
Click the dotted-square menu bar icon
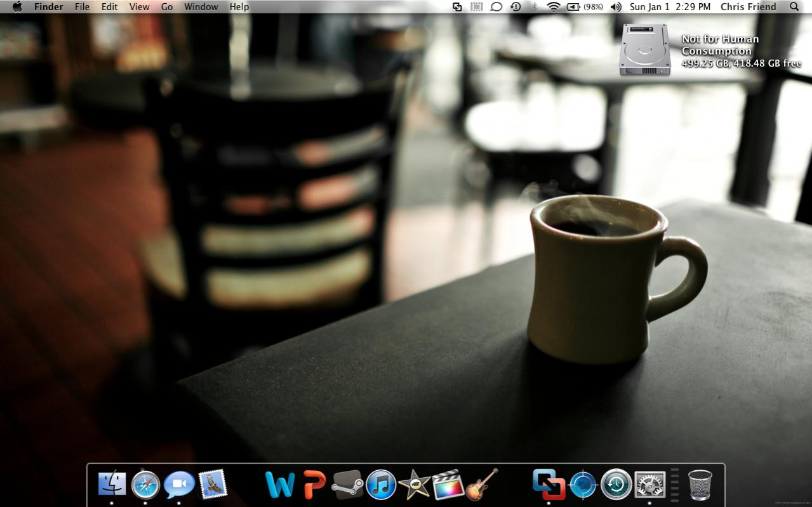pos(477,7)
